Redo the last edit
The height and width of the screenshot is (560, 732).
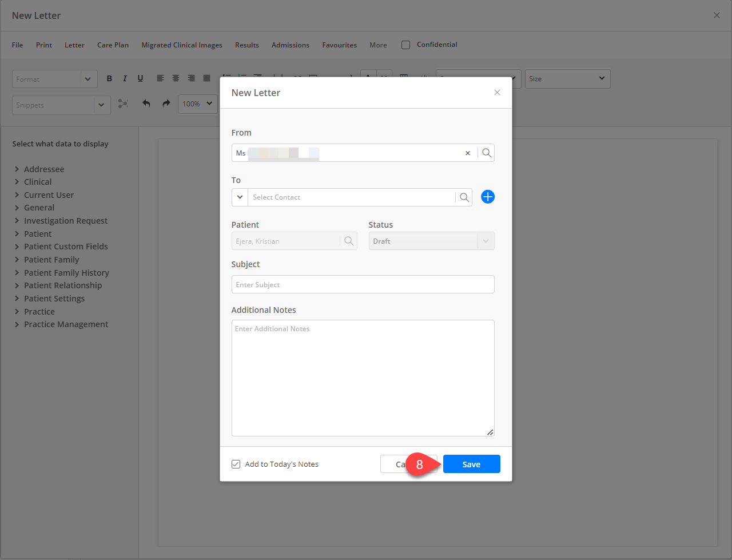(166, 104)
